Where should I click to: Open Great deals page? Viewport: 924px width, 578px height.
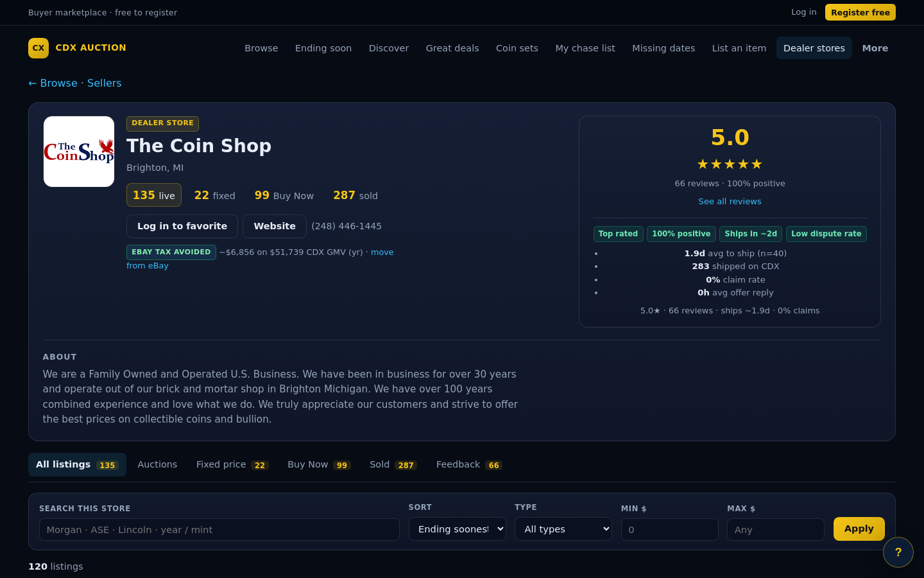tap(452, 48)
